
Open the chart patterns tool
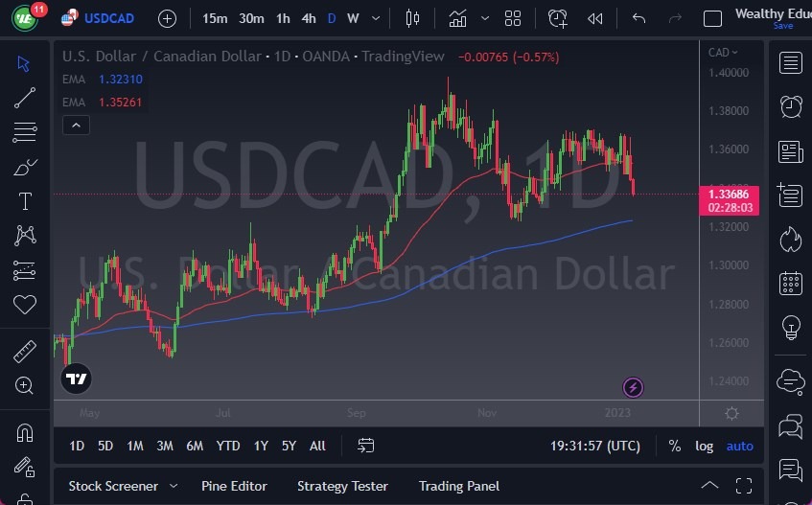click(x=25, y=236)
